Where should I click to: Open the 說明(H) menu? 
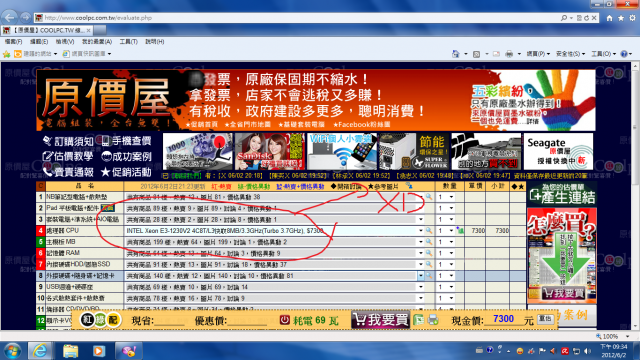tap(154, 42)
